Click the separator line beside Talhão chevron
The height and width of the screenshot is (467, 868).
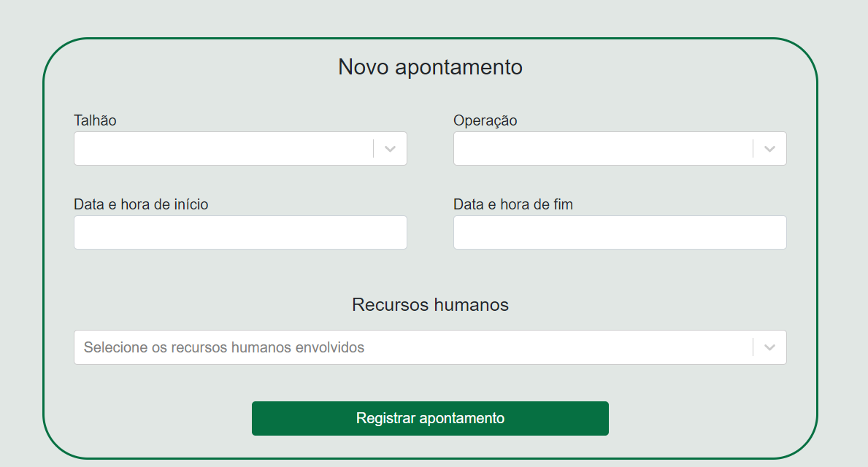click(373, 149)
